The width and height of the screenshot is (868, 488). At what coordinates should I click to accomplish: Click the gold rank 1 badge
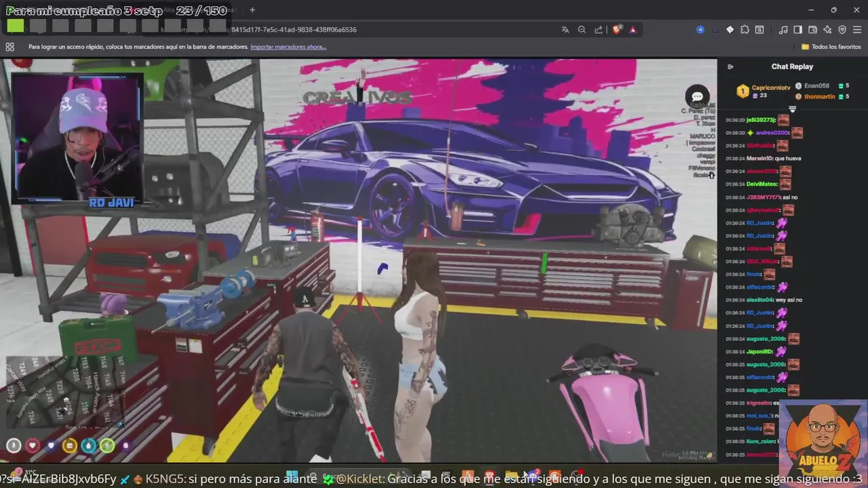click(743, 91)
